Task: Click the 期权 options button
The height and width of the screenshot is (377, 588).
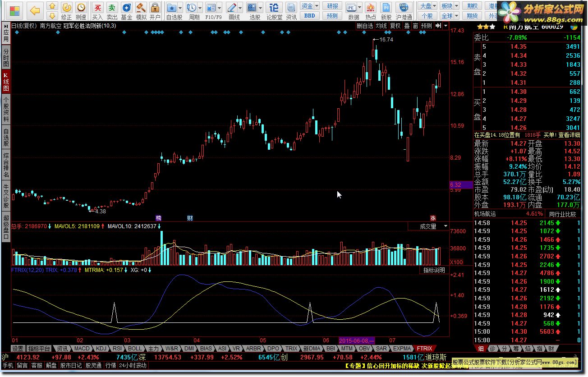Action: pyautogui.click(x=472, y=6)
